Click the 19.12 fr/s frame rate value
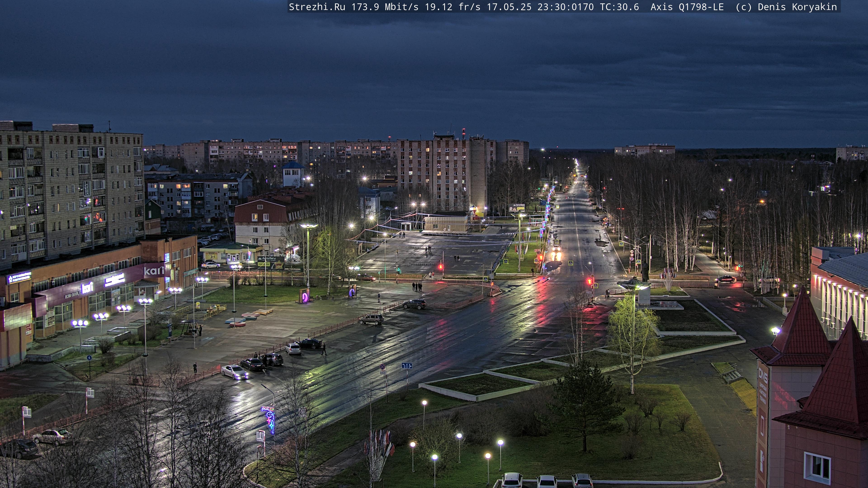 click(453, 7)
